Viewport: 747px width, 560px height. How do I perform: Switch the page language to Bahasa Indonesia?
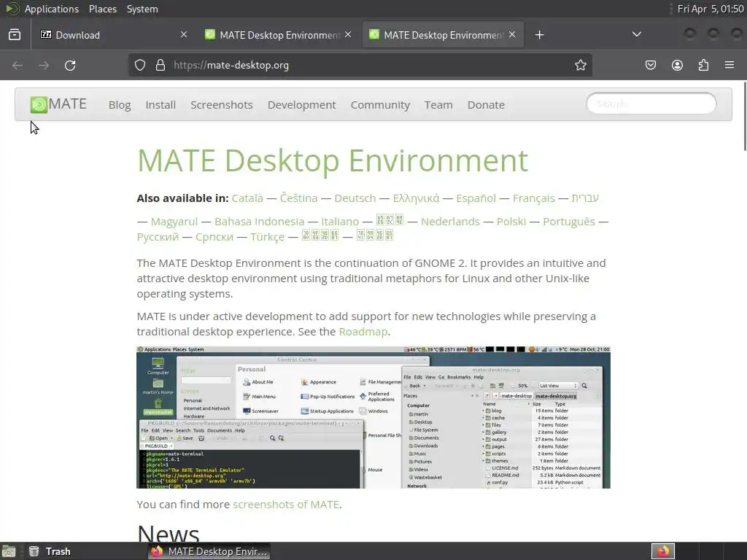click(x=259, y=222)
